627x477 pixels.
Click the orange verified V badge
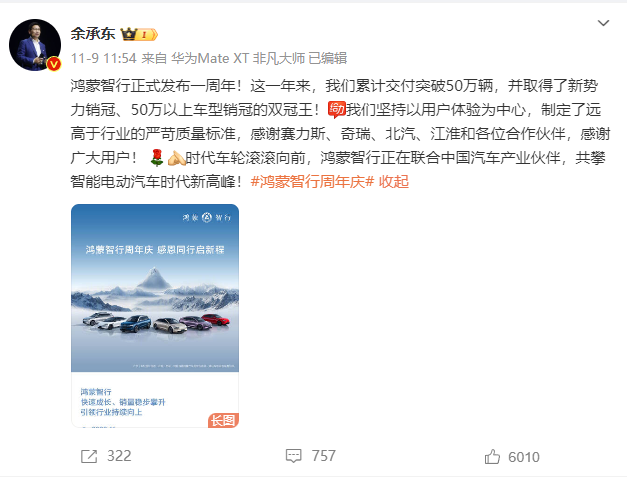(x=54, y=64)
